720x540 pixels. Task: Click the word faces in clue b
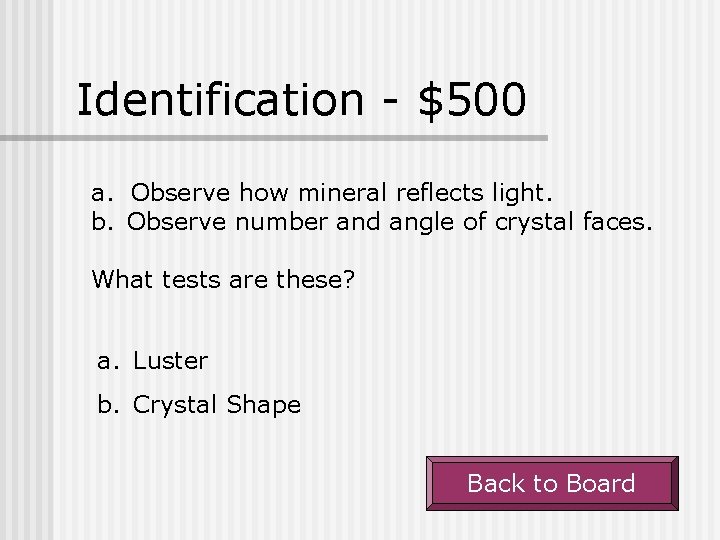pyautogui.click(x=615, y=222)
